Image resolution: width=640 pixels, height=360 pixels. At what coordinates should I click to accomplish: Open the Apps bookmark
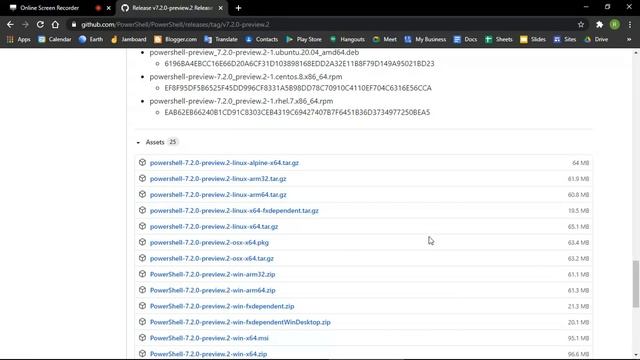coord(19,39)
